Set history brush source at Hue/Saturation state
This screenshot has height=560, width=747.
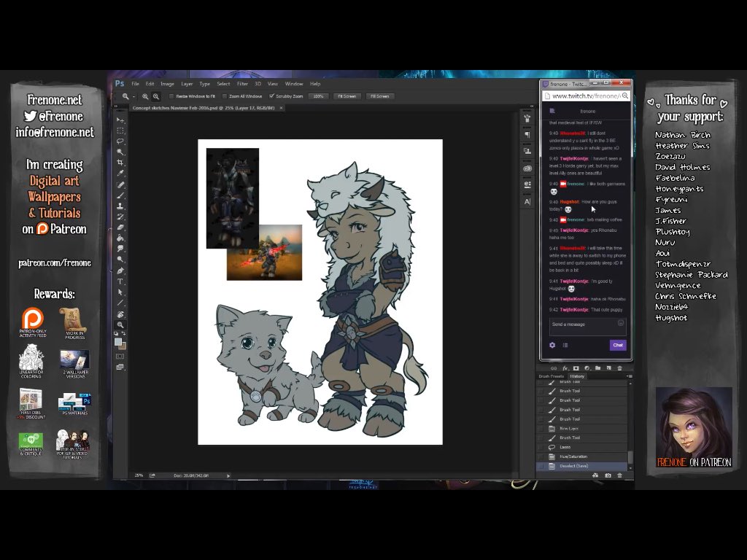[541, 456]
